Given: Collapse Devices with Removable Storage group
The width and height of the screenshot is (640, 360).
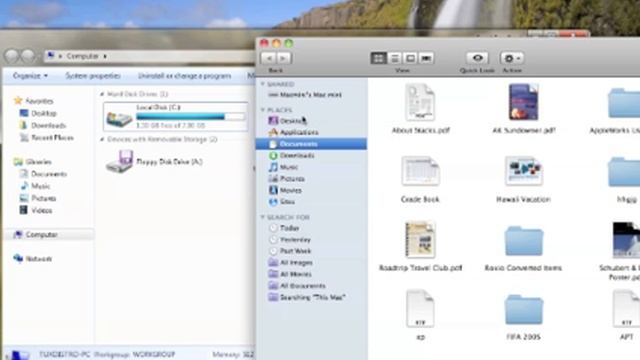Looking at the screenshot, I should [102, 139].
